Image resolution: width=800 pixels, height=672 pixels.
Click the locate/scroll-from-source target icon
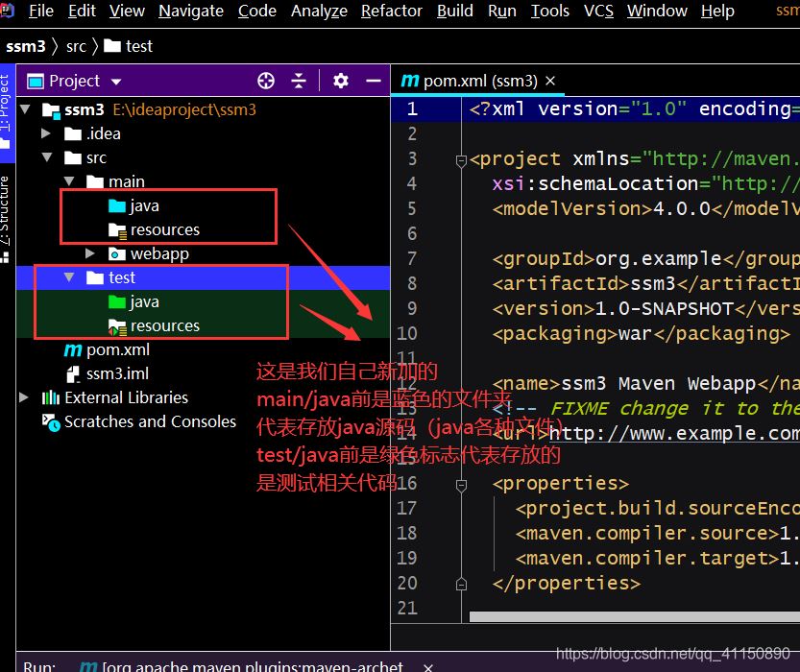[x=267, y=81]
